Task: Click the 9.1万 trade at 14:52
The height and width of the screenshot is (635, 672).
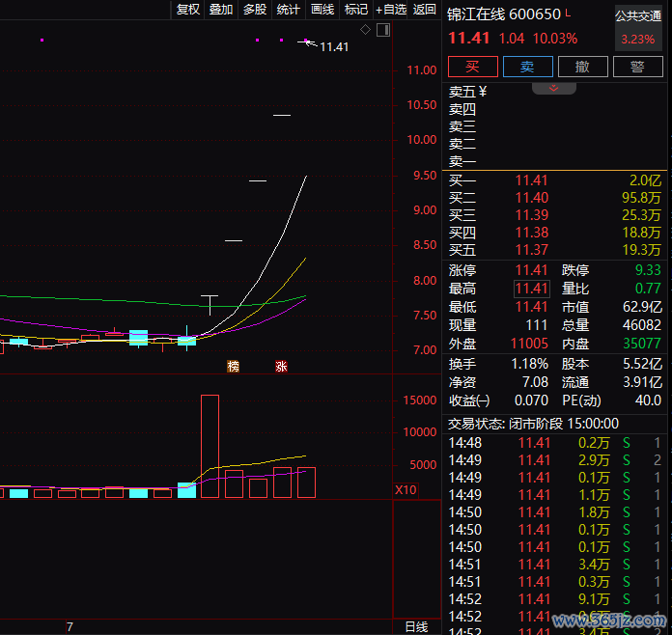Action: 594,599
